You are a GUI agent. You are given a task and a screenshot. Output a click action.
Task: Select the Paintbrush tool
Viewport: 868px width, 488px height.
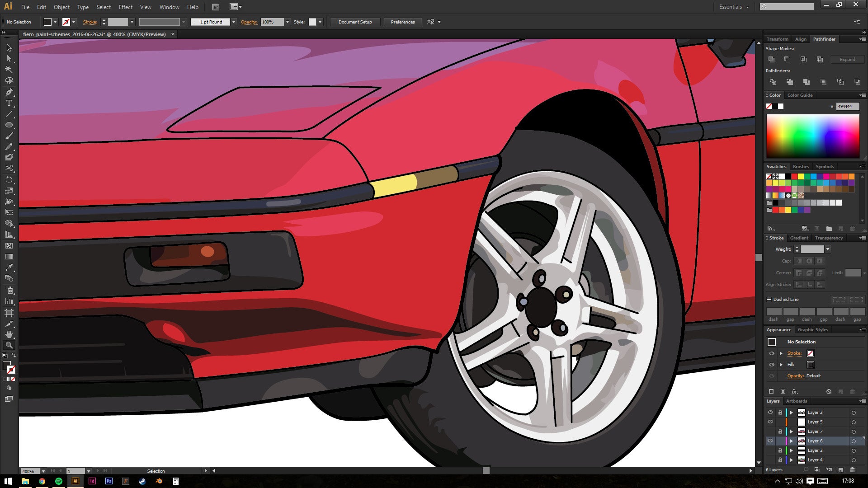pos(9,136)
